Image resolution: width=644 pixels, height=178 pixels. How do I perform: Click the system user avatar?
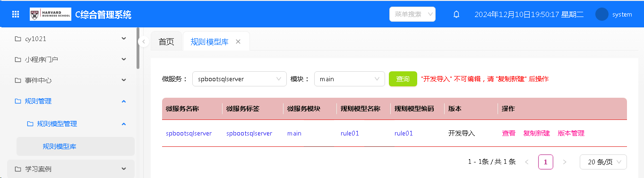[x=602, y=14]
